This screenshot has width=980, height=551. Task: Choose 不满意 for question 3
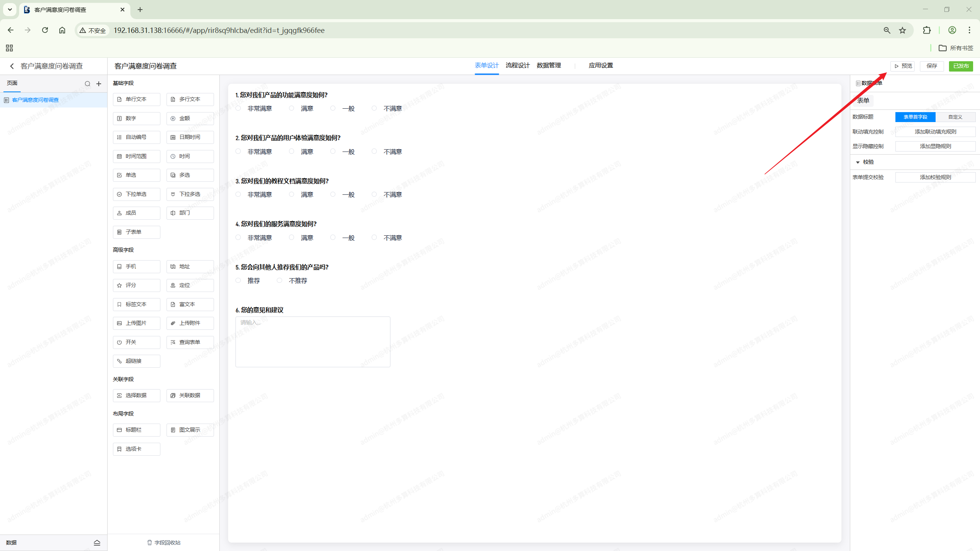coord(374,194)
